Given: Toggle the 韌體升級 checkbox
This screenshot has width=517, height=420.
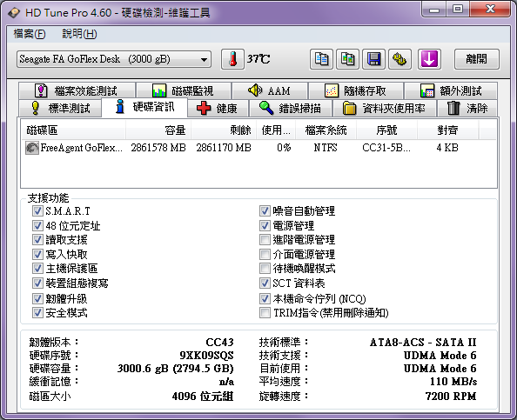Looking at the screenshot, I should coord(37,299).
